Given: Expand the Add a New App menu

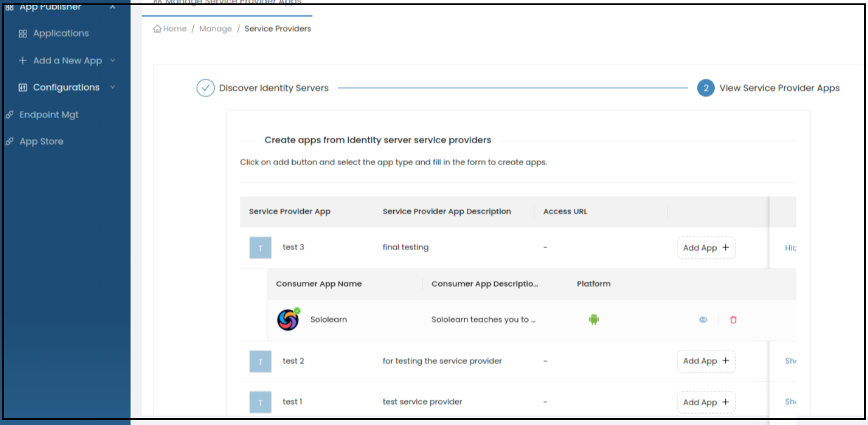Looking at the screenshot, I should (x=67, y=61).
